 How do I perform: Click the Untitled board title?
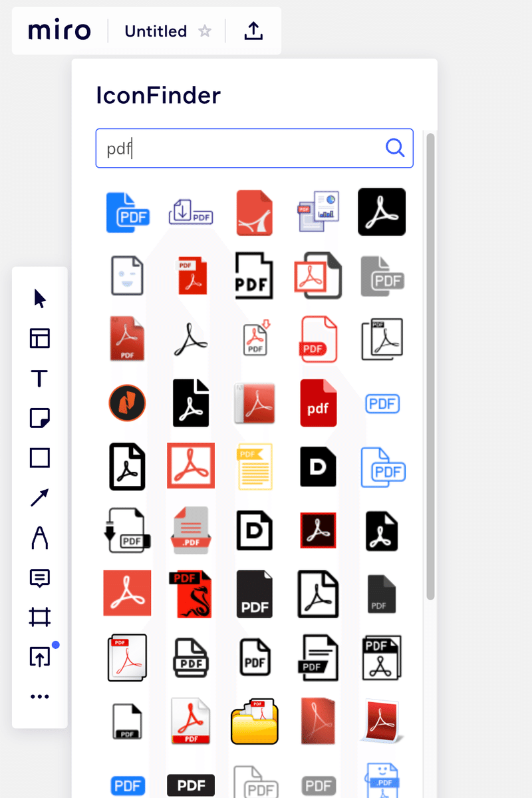[x=156, y=31]
